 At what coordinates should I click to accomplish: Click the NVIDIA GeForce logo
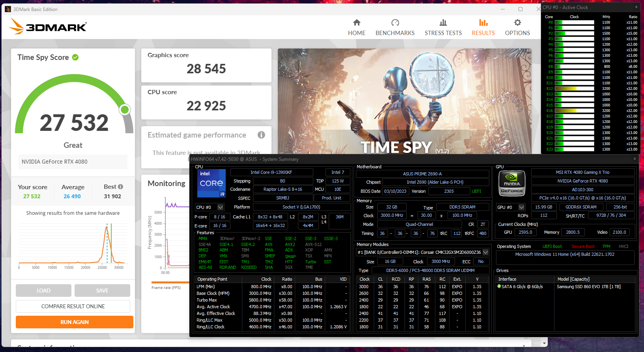click(512, 183)
